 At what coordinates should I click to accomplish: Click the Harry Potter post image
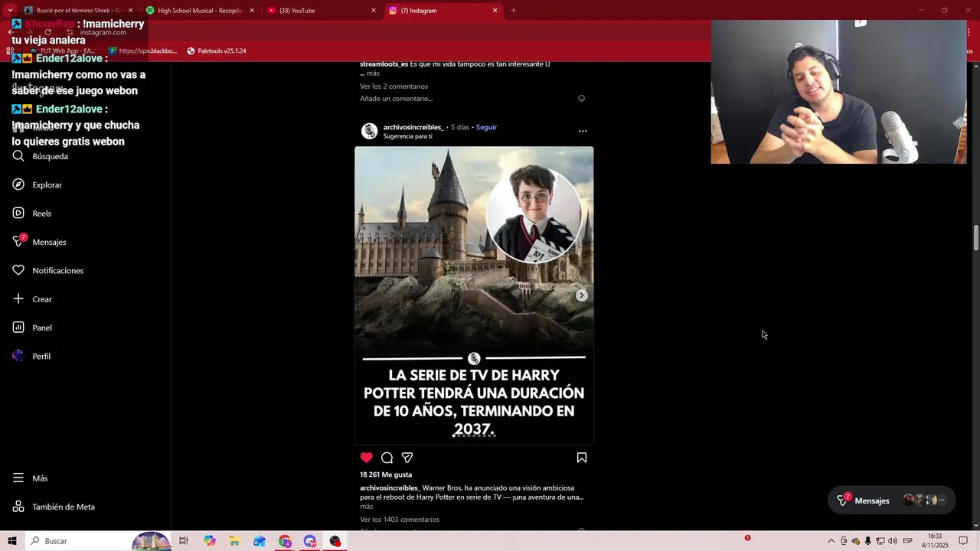[x=474, y=295]
